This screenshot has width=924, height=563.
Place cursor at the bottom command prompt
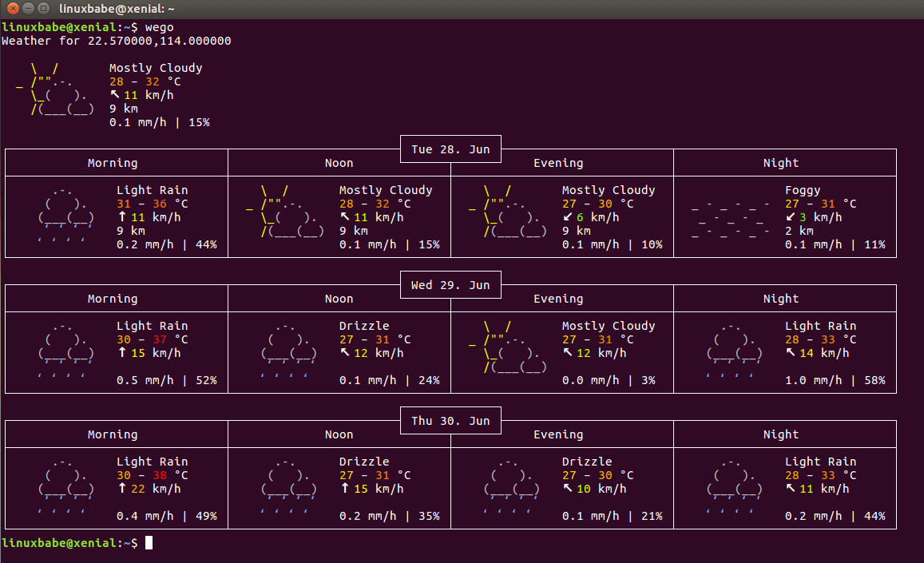(x=149, y=543)
